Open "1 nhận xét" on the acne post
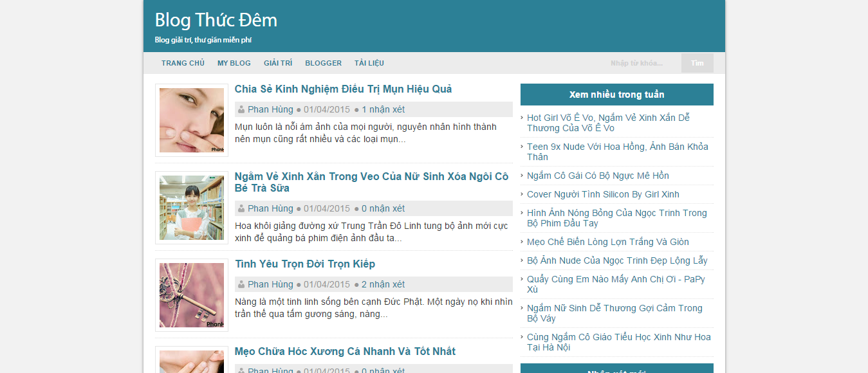 pos(383,109)
